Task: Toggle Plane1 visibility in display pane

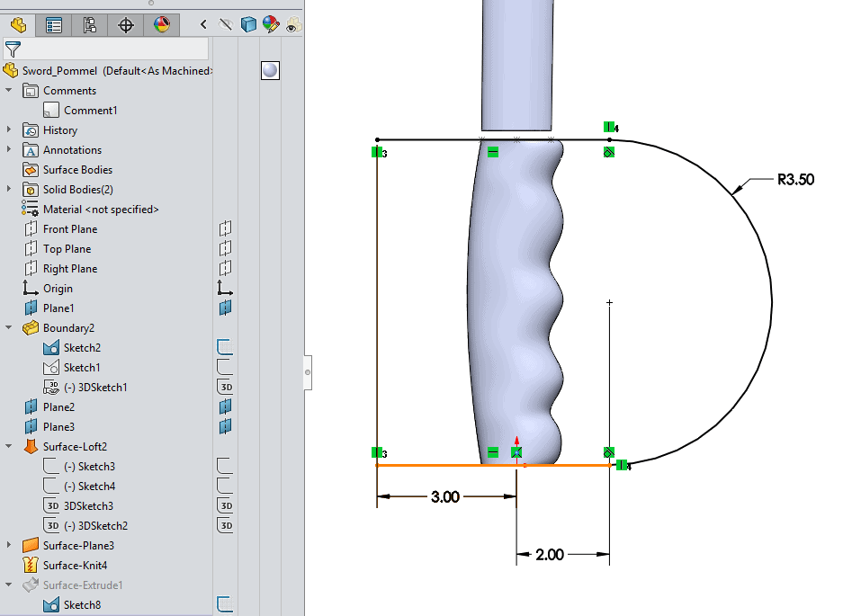Action: [x=226, y=308]
